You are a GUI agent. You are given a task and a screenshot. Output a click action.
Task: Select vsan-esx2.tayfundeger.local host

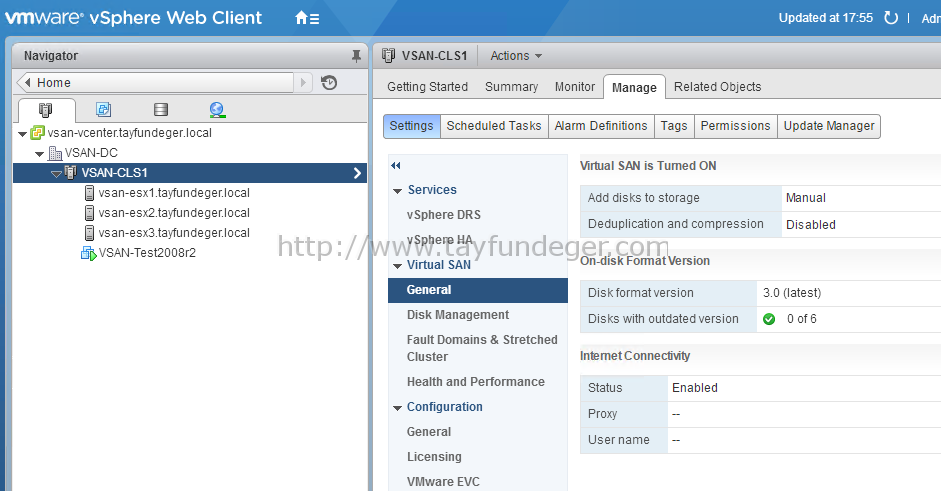[x=174, y=212]
